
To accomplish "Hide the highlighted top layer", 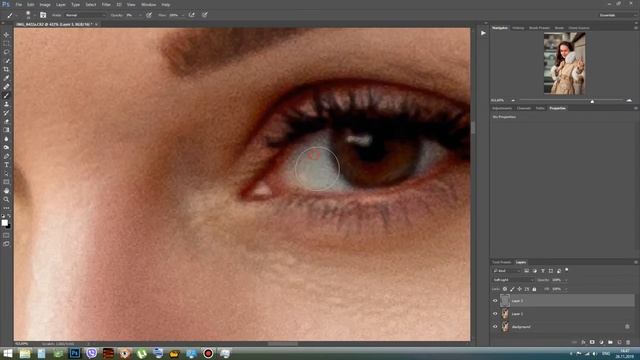I will click(495, 301).
